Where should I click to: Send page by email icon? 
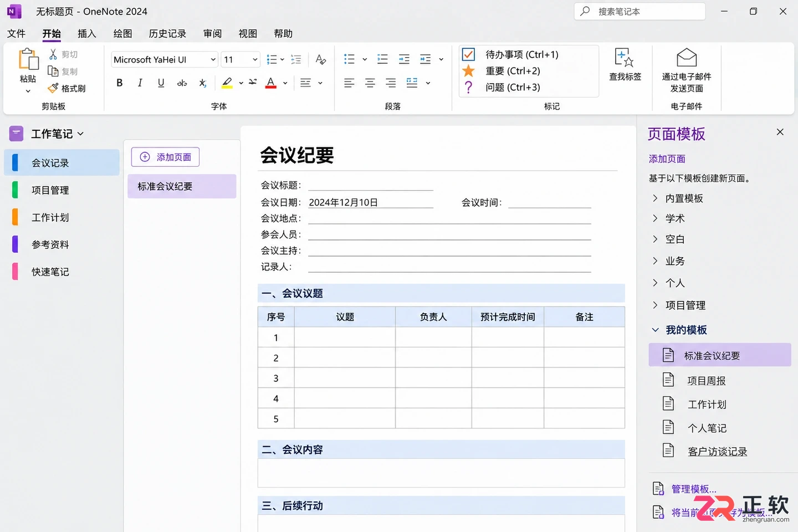pyautogui.click(x=687, y=58)
